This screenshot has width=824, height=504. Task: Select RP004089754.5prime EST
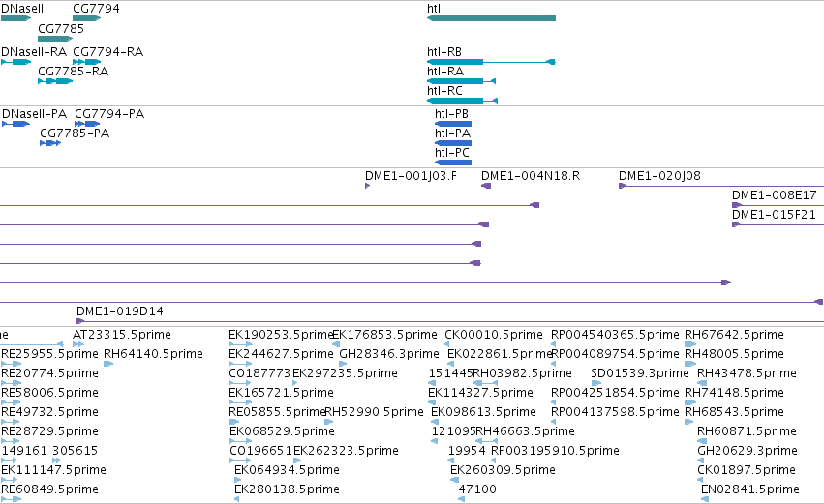(553, 364)
